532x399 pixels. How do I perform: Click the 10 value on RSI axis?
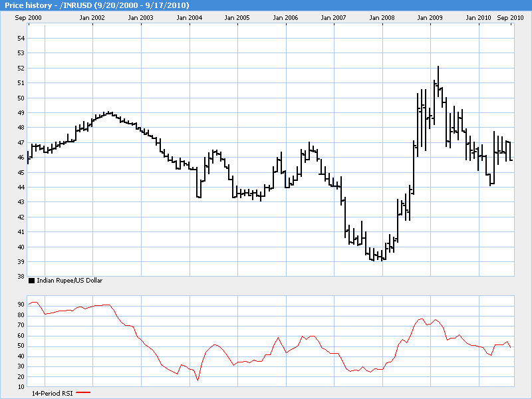click(21, 387)
